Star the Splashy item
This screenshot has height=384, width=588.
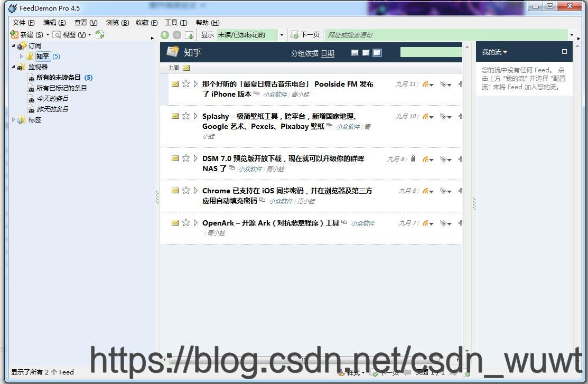185,116
